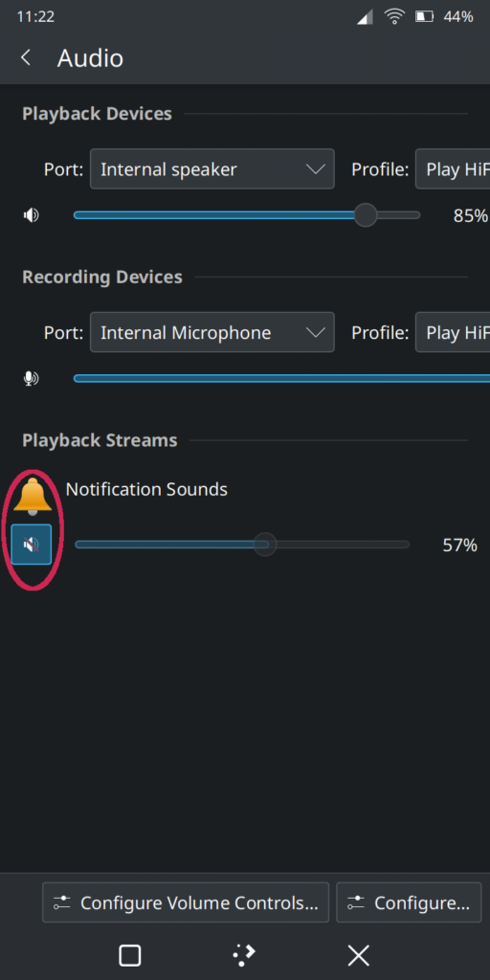Tap the Wi-Fi status bar icon
This screenshot has height=980, width=490.
click(x=394, y=17)
